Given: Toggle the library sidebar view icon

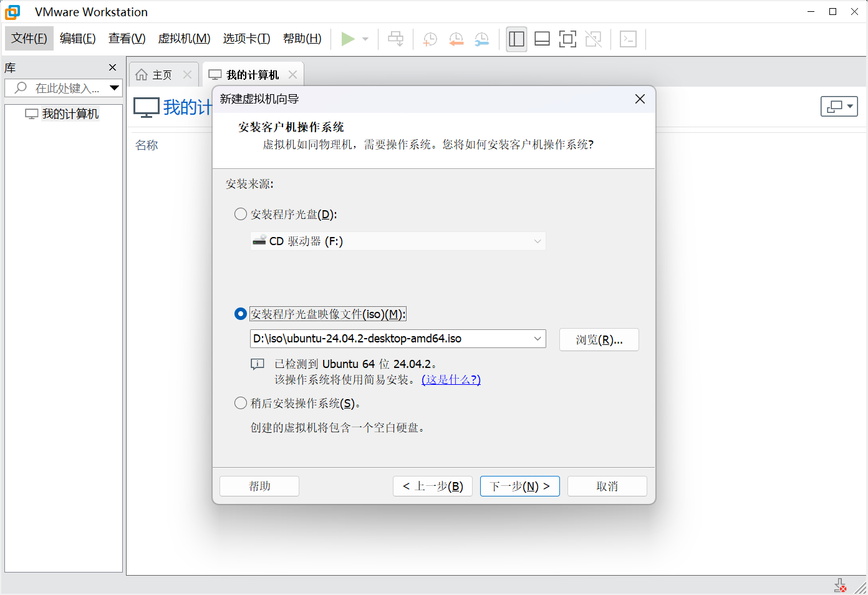Looking at the screenshot, I should (x=516, y=39).
